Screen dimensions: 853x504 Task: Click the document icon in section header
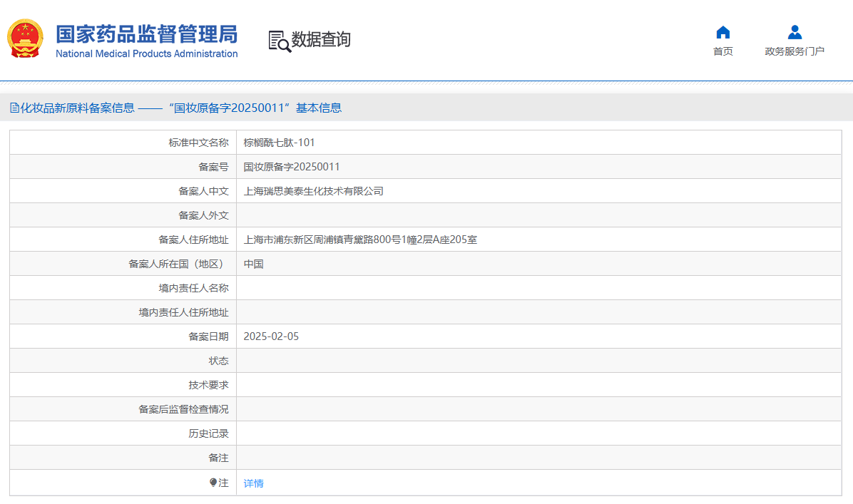tap(14, 108)
